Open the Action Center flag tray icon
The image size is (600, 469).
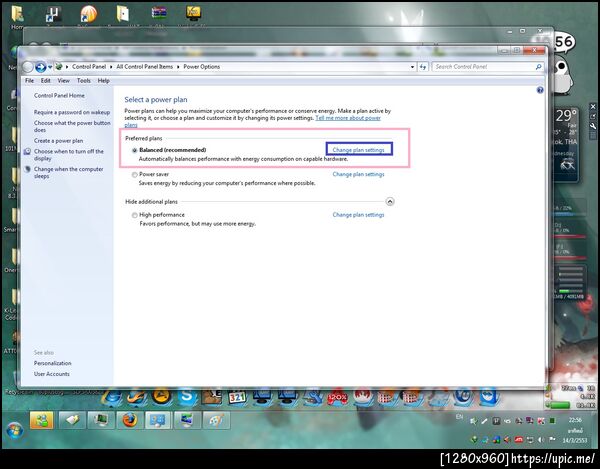[x=552, y=440]
